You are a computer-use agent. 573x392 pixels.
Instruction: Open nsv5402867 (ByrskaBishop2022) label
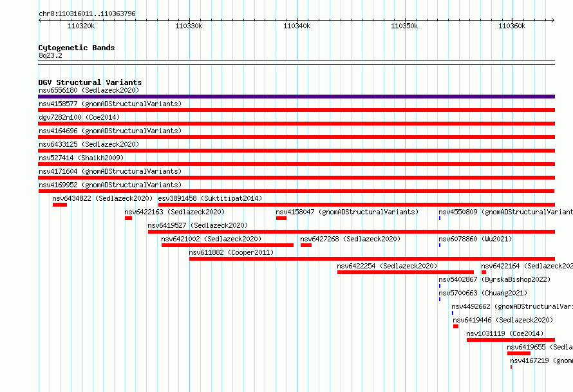[x=494, y=279]
